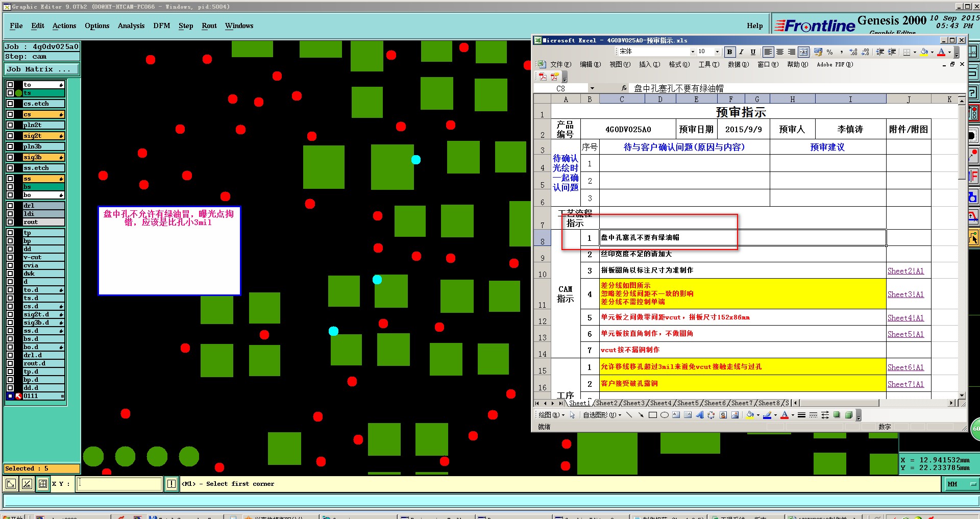Toggle the square box of the 'drl' layer
980x519 pixels.
coord(10,206)
